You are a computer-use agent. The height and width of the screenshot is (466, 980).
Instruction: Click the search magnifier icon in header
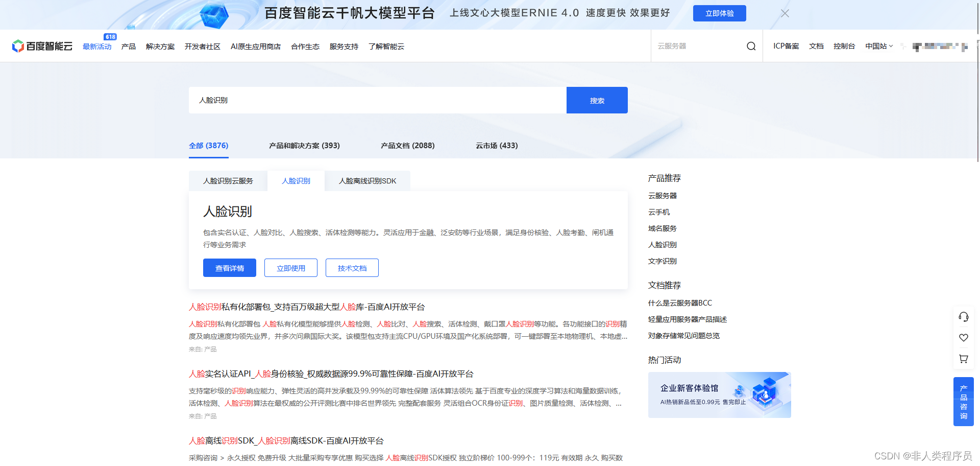tap(751, 46)
